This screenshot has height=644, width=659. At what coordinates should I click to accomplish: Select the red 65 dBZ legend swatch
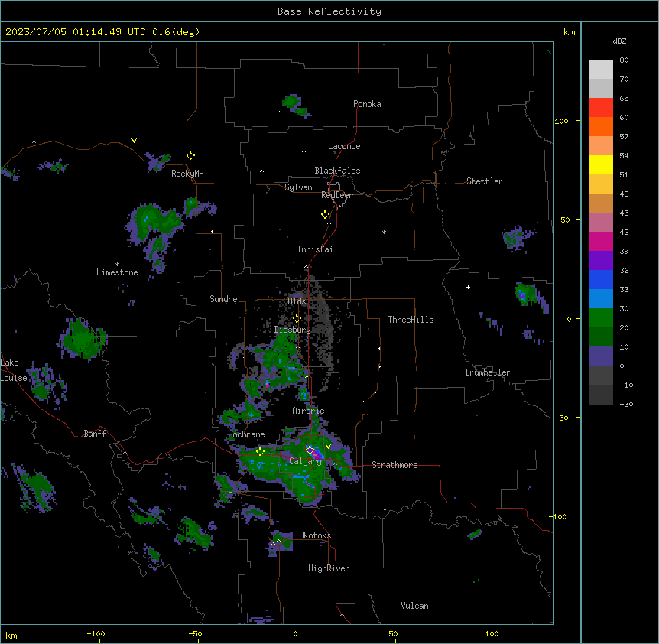tap(601, 107)
